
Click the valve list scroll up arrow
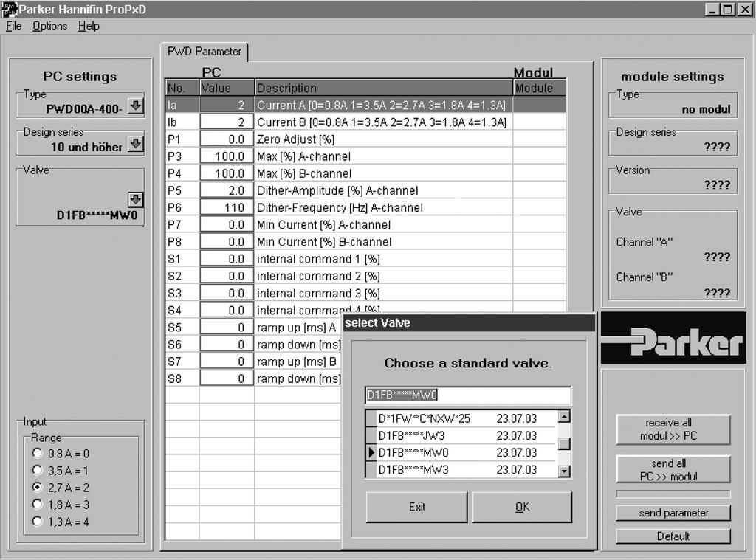(563, 416)
